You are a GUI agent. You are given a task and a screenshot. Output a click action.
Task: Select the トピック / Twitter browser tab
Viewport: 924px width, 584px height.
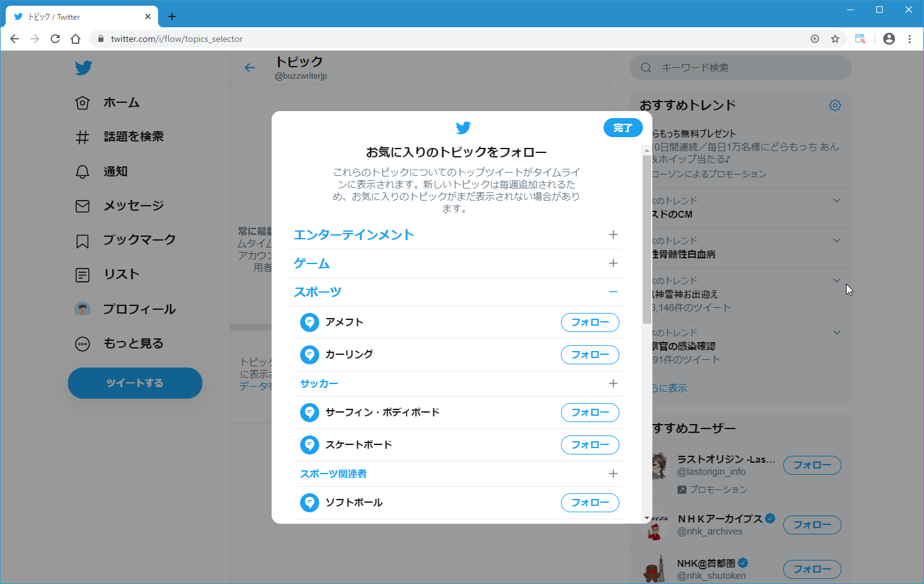tap(81, 17)
